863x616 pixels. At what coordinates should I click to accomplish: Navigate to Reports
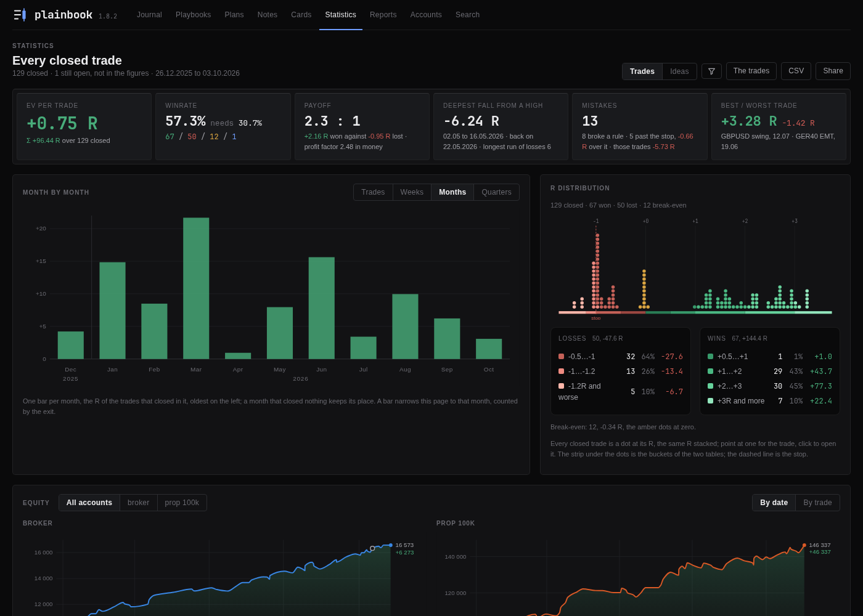pos(383,15)
